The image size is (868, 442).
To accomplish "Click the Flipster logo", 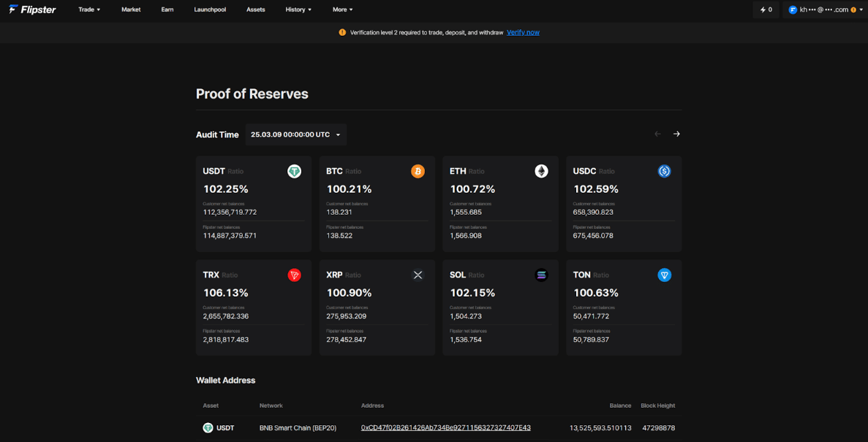I will pyautogui.click(x=32, y=9).
